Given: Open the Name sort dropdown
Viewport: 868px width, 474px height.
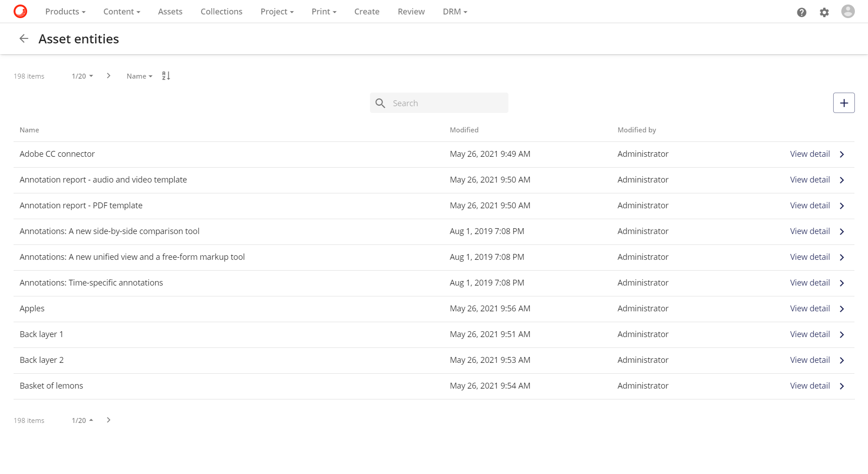Looking at the screenshot, I should (x=139, y=76).
